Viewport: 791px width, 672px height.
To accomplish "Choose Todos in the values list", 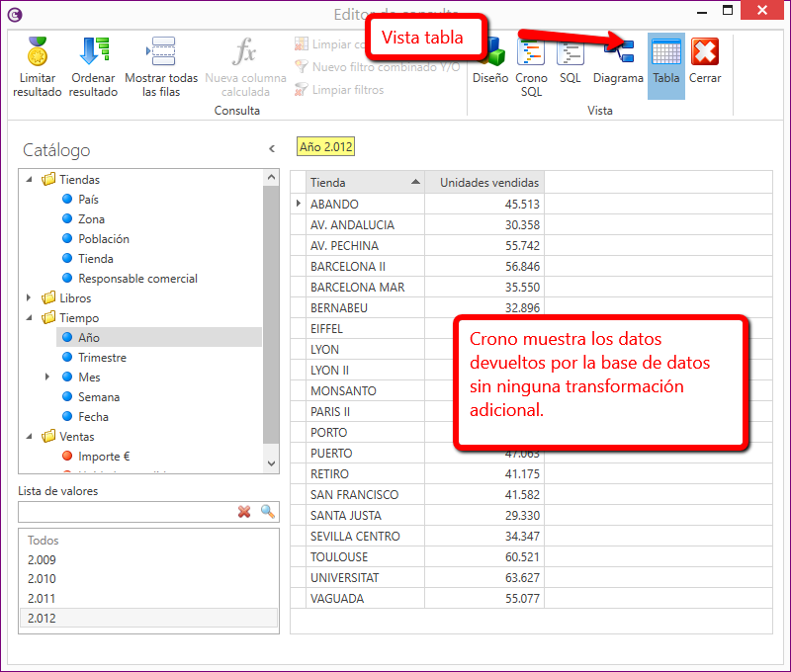I will tap(44, 541).
